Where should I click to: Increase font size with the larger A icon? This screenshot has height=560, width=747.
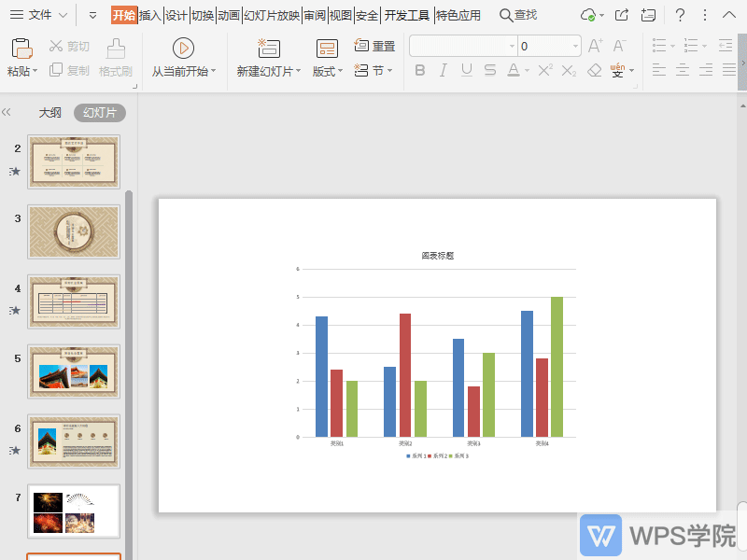[596, 46]
